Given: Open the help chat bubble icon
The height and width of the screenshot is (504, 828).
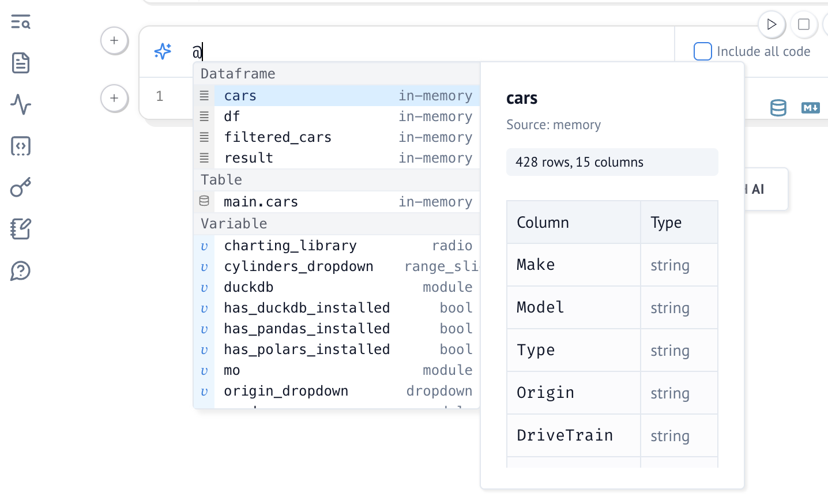Looking at the screenshot, I should [21, 270].
